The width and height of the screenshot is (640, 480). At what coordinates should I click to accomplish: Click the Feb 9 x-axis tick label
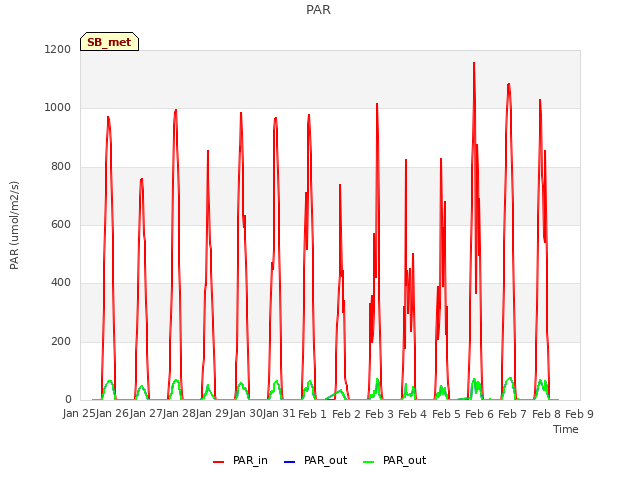579,414
